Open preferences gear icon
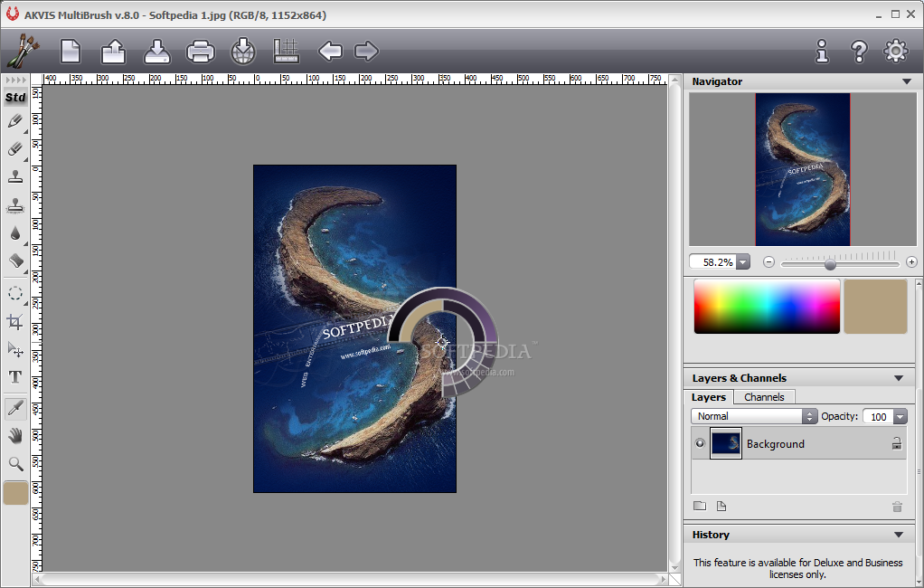The image size is (924, 588). [x=896, y=52]
